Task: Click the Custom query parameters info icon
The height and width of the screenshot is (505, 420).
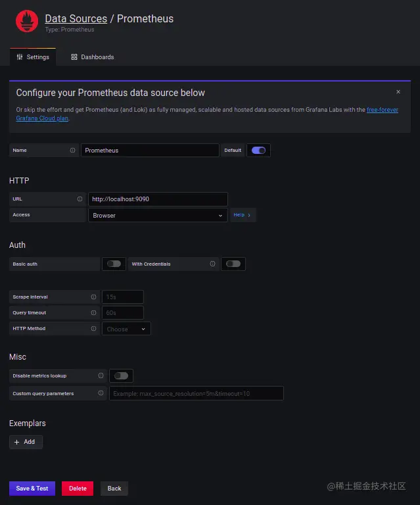Action: pyautogui.click(x=101, y=393)
